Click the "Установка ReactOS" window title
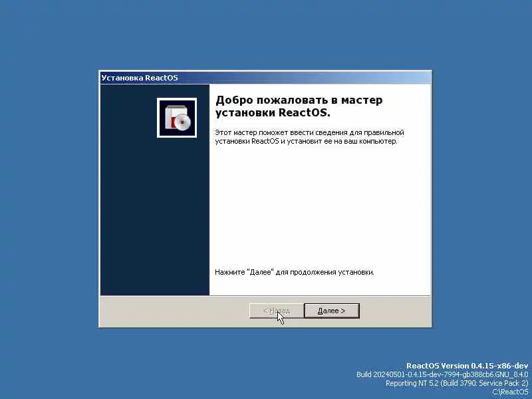This screenshot has height=399, width=532. click(140, 78)
